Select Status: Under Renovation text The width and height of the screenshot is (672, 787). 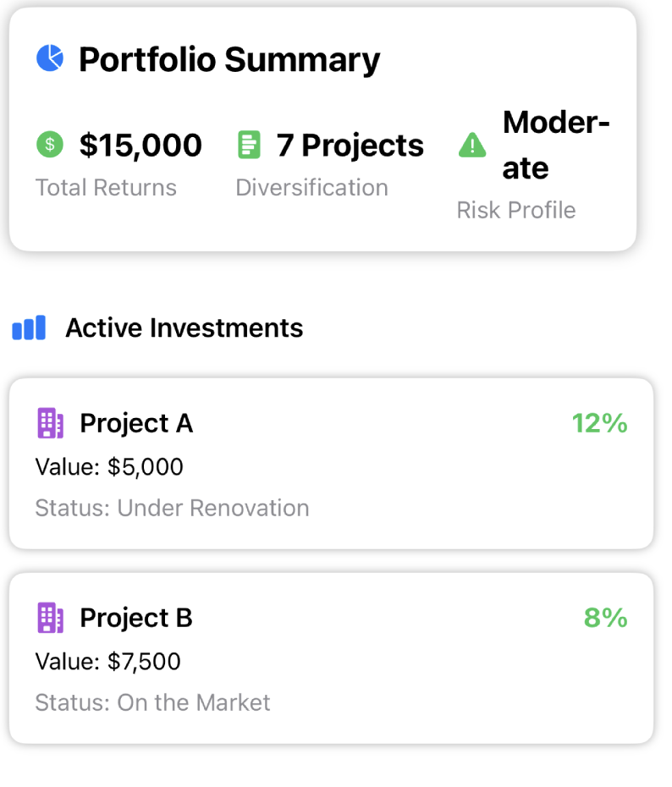pos(172,508)
